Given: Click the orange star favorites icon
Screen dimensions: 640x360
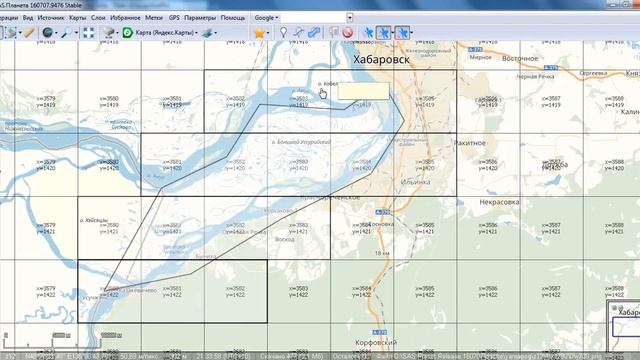Looking at the screenshot, I should 259,33.
